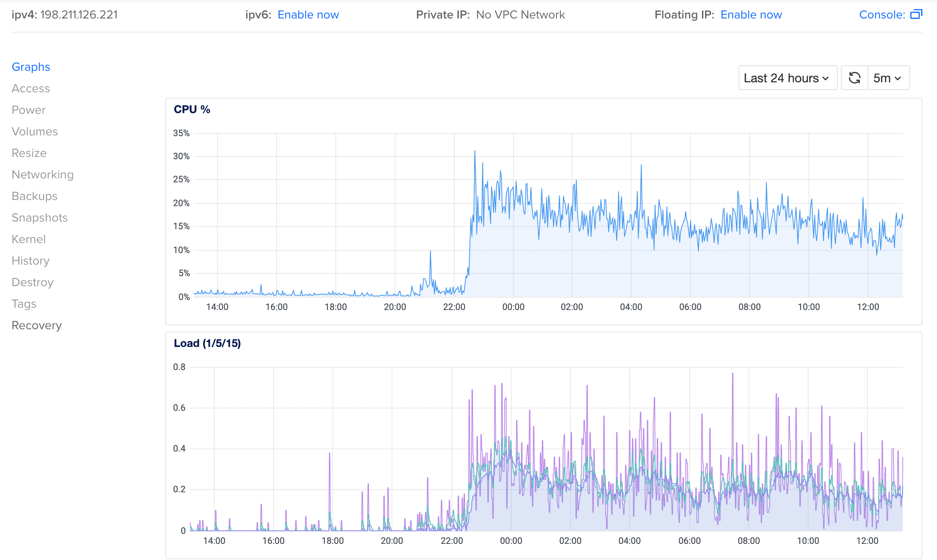The height and width of the screenshot is (560, 937).
Task: Open the Snapshots section
Action: [x=40, y=218]
